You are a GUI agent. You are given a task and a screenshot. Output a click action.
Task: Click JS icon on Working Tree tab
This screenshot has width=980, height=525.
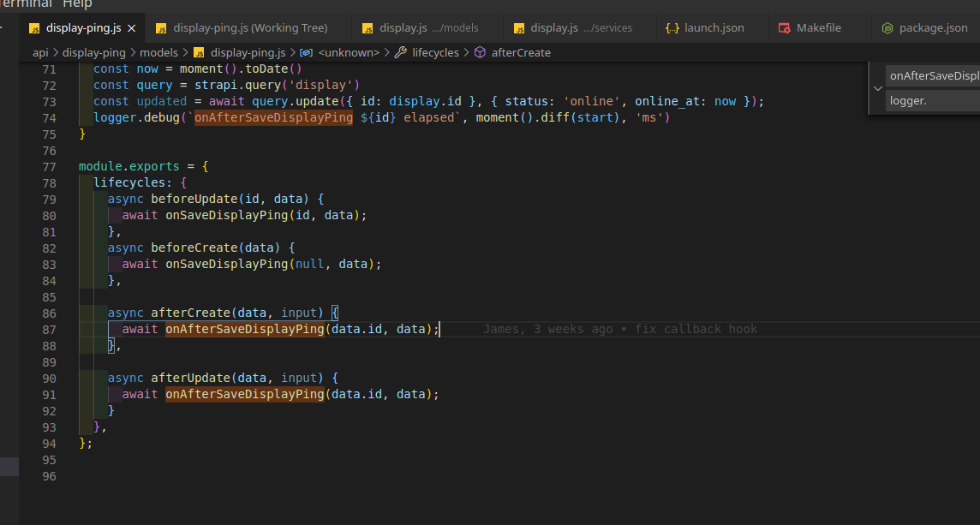click(160, 28)
